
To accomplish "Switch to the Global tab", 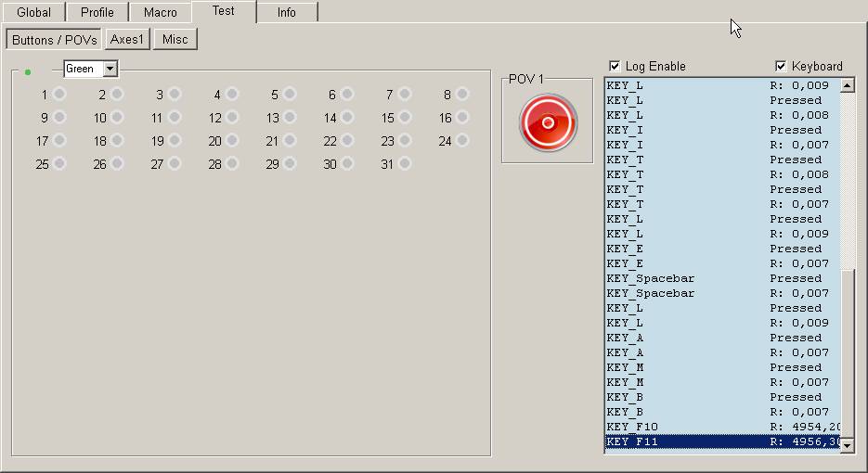I will [x=33, y=12].
